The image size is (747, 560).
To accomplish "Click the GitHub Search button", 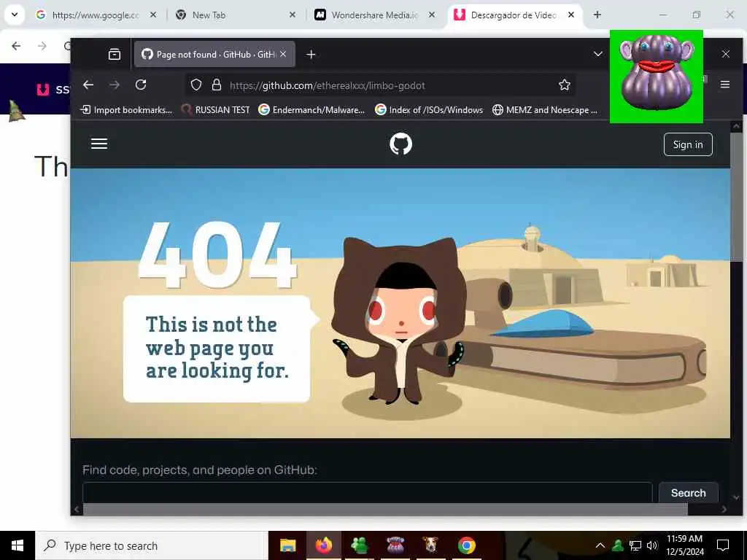I will [x=689, y=492].
